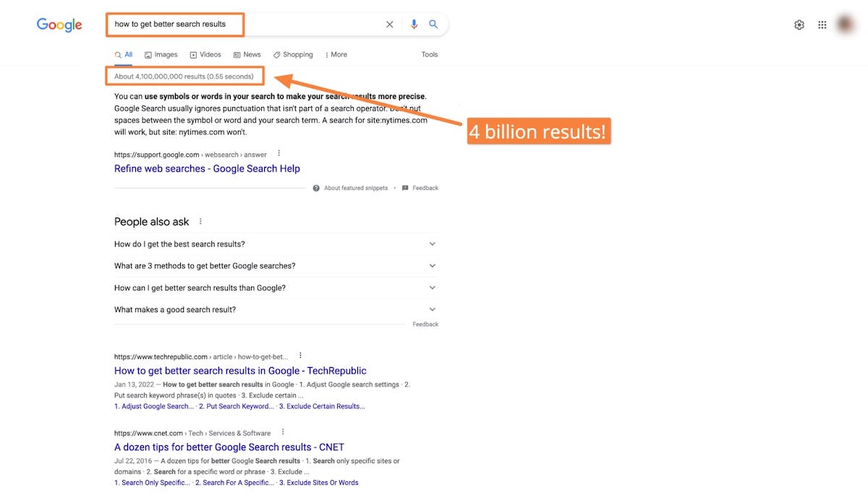Submit search with magnifying glass icon
868x503 pixels.
[433, 25]
